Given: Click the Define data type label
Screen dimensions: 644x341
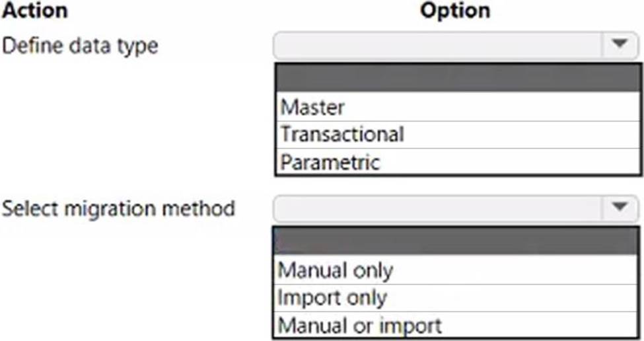Looking at the screenshot, I should pos(81,46).
